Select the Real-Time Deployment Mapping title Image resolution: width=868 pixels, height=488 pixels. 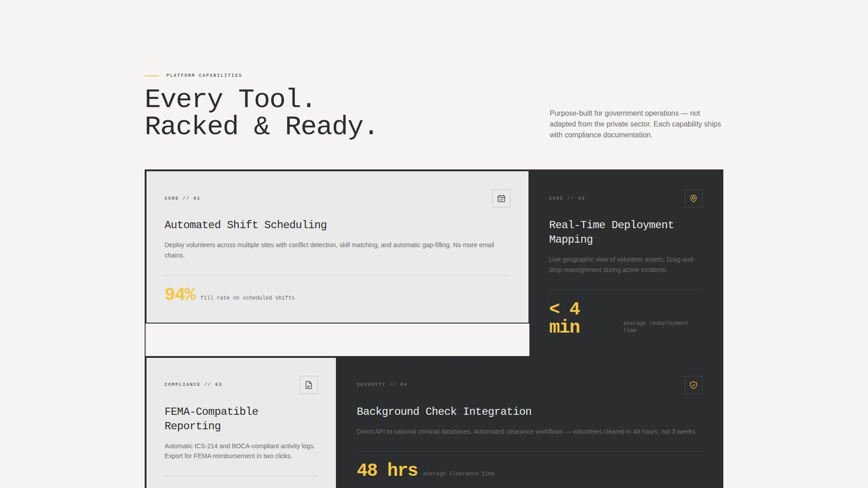[x=611, y=232]
